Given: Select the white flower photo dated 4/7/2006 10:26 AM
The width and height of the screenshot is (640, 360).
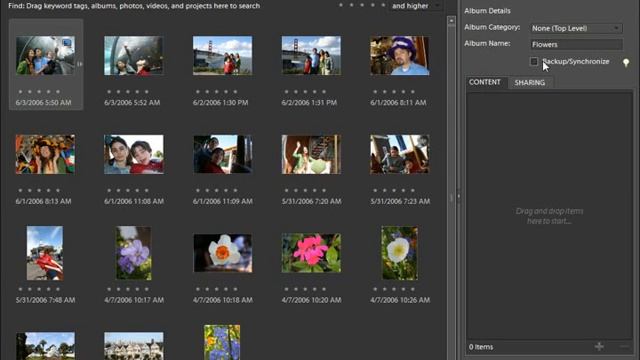Looking at the screenshot, I should click(x=400, y=253).
